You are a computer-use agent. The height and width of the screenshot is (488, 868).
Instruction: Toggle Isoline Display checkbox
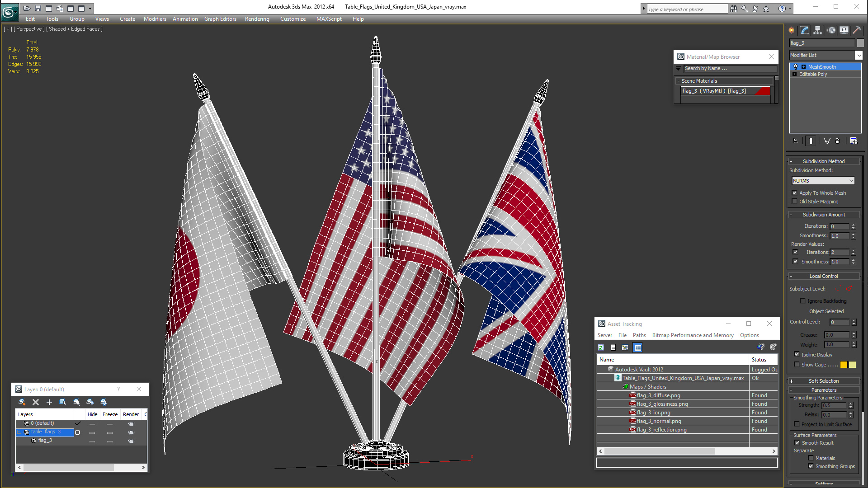[x=797, y=354]
